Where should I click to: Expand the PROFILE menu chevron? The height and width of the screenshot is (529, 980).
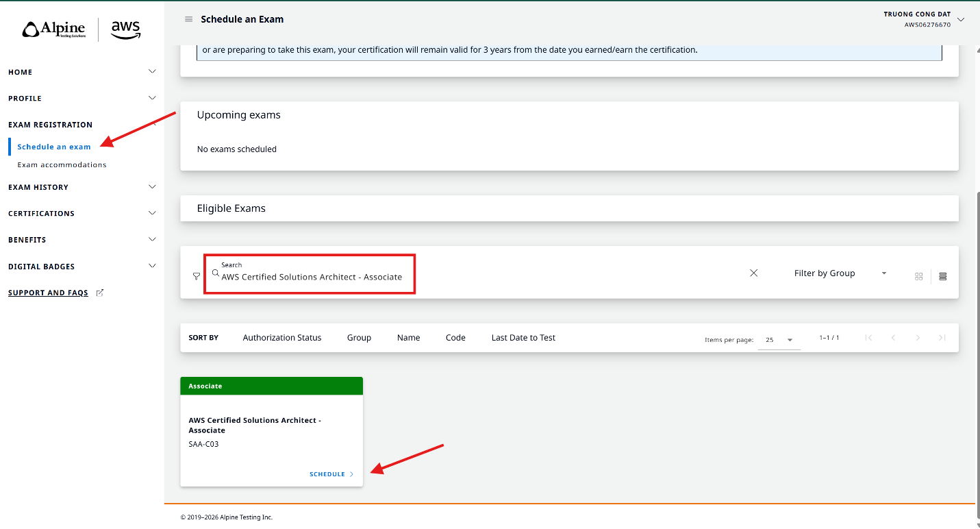(x=153, y=98)
